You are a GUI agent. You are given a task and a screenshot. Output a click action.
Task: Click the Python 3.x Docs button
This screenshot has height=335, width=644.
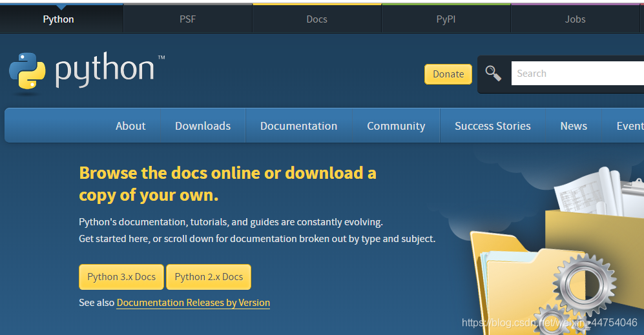[x=121, y=277]
